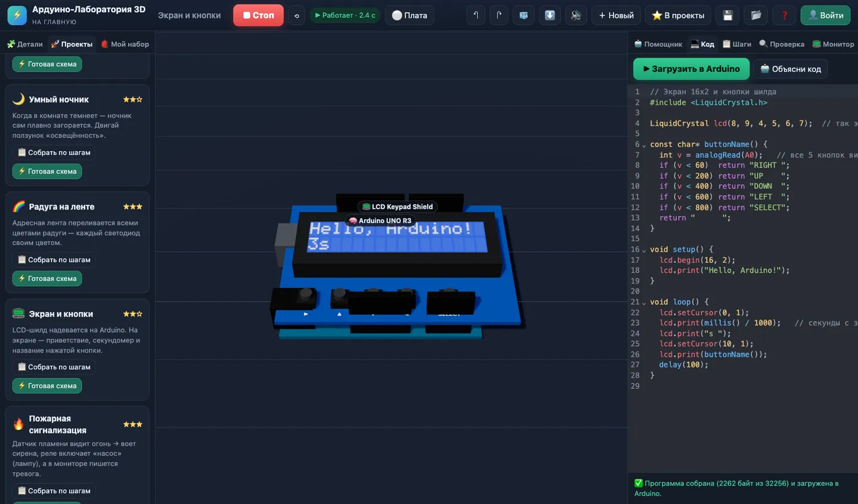Select the Код tab
858x504 pixels.
(x=702, y=44)
